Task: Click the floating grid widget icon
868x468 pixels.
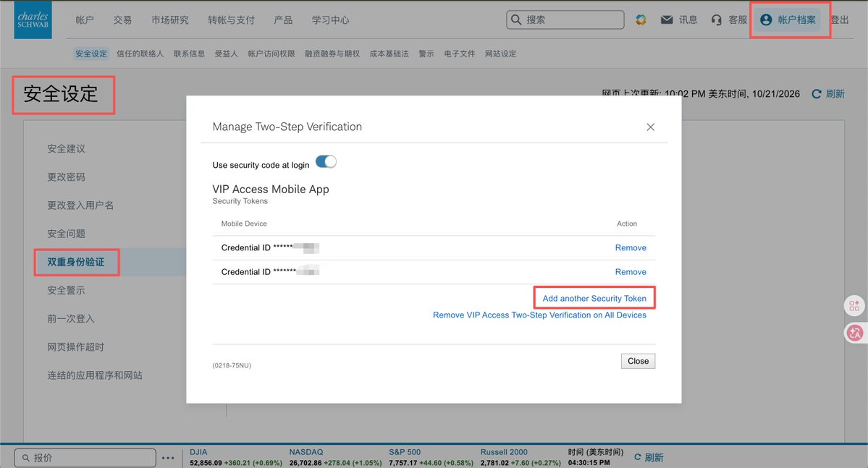Action: (854, 306)
